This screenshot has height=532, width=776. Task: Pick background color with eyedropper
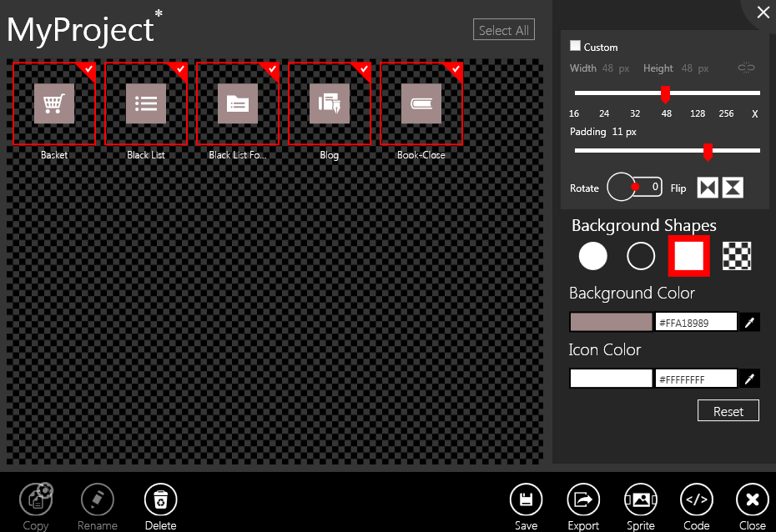coord(750,323)
